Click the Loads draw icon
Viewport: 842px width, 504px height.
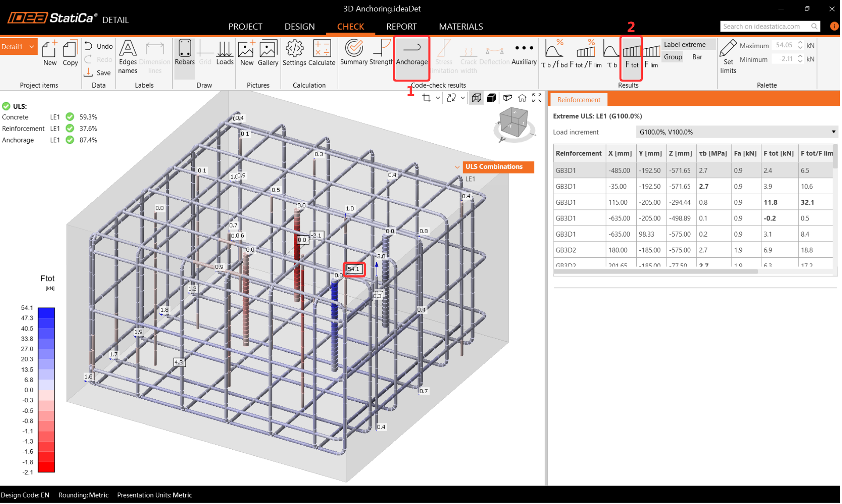225,53
